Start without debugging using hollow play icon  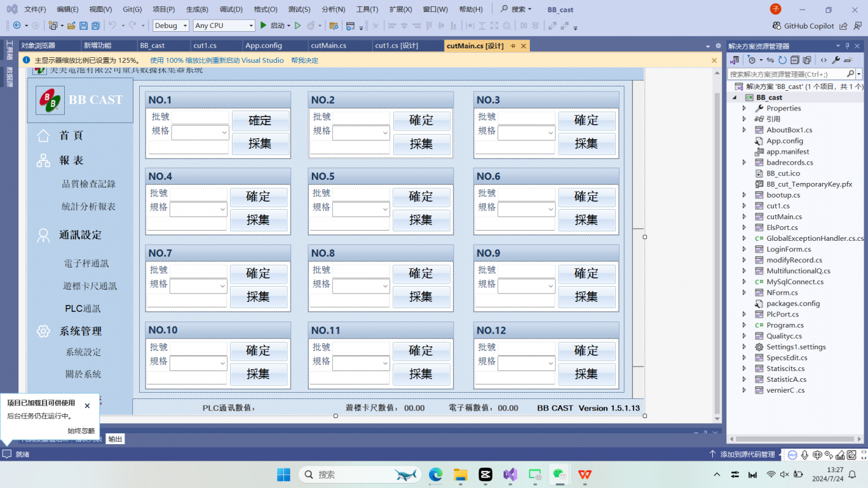click(x=297, y=25)
